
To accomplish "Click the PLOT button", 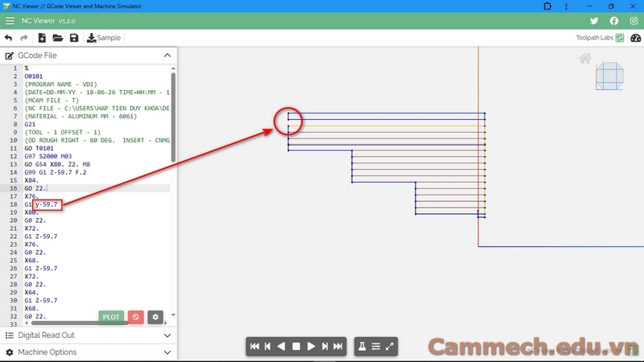I will (x=111, y=317).
